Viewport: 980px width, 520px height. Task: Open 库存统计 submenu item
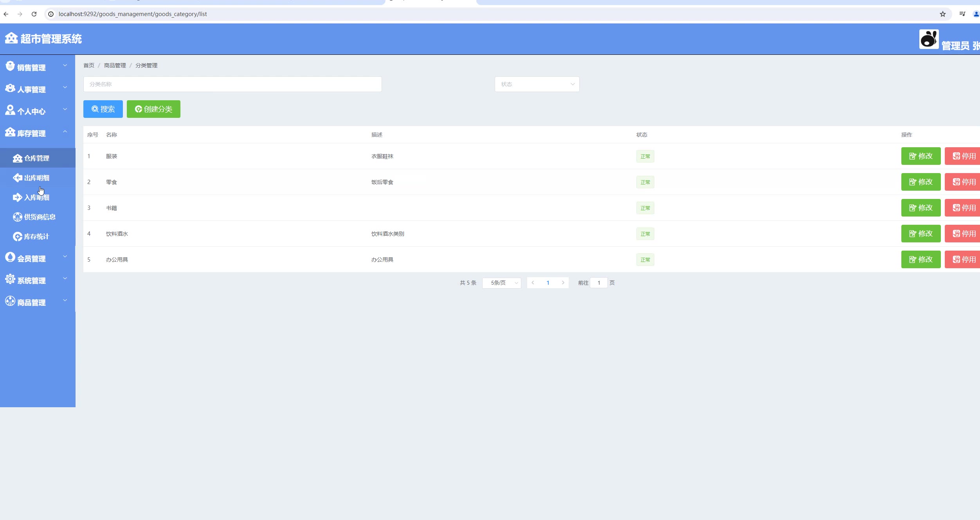(38, 237)
